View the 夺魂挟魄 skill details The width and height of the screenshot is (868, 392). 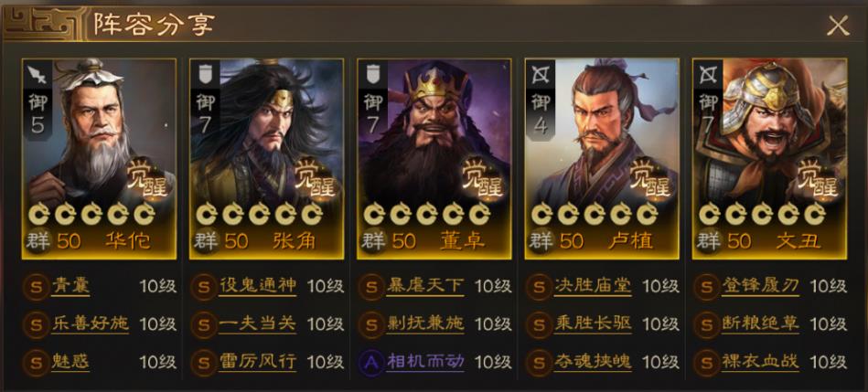click(593, 362)
